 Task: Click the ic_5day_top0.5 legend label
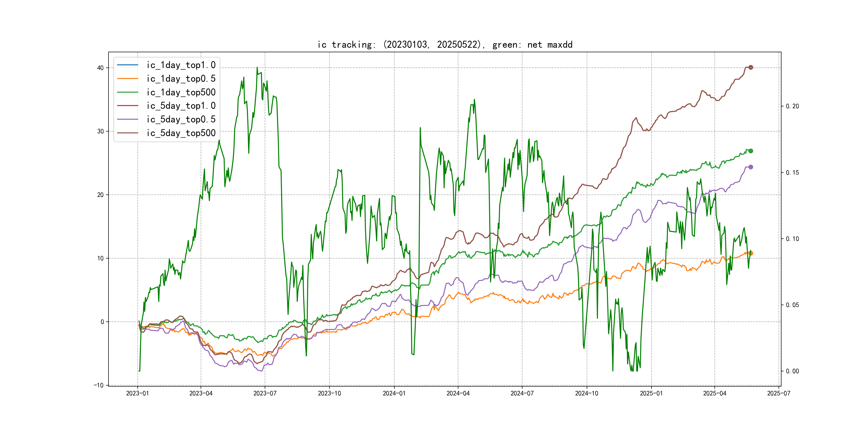(181, 119)
